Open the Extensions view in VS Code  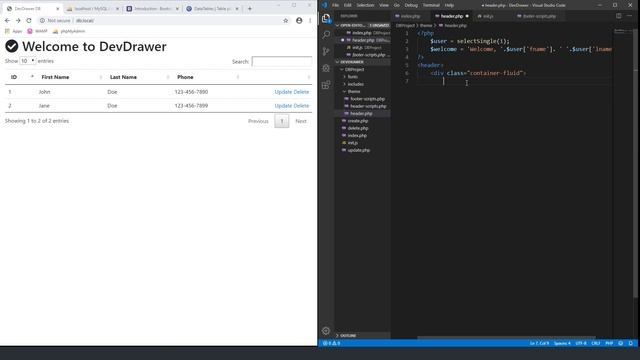[326, 85]
